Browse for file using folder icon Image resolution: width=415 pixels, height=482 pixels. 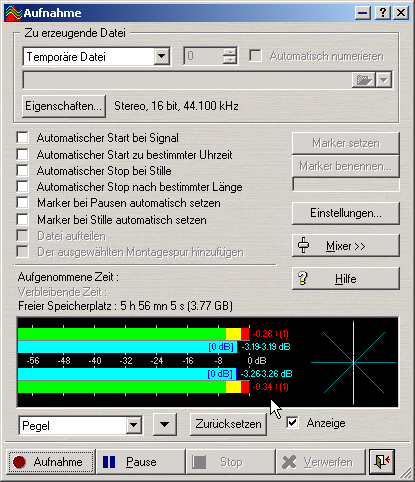[x=364, y=80]
